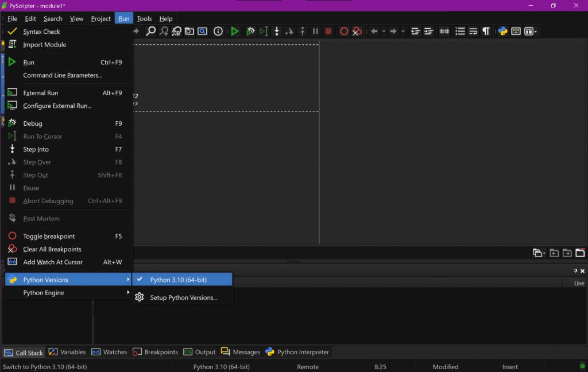Choose External Run menu entry
This screenshot has width=588, height=372.
click(x=69, y=92)
